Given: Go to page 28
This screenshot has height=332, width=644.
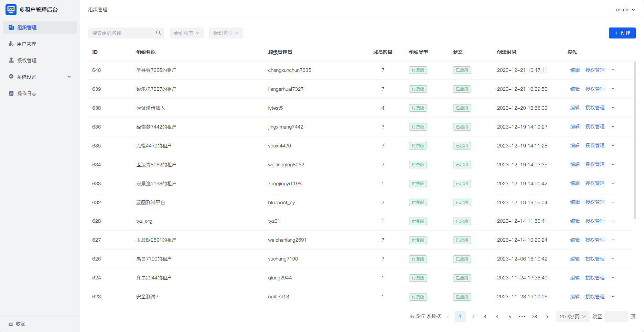Looking at the screenshot, I should point(535,317).
